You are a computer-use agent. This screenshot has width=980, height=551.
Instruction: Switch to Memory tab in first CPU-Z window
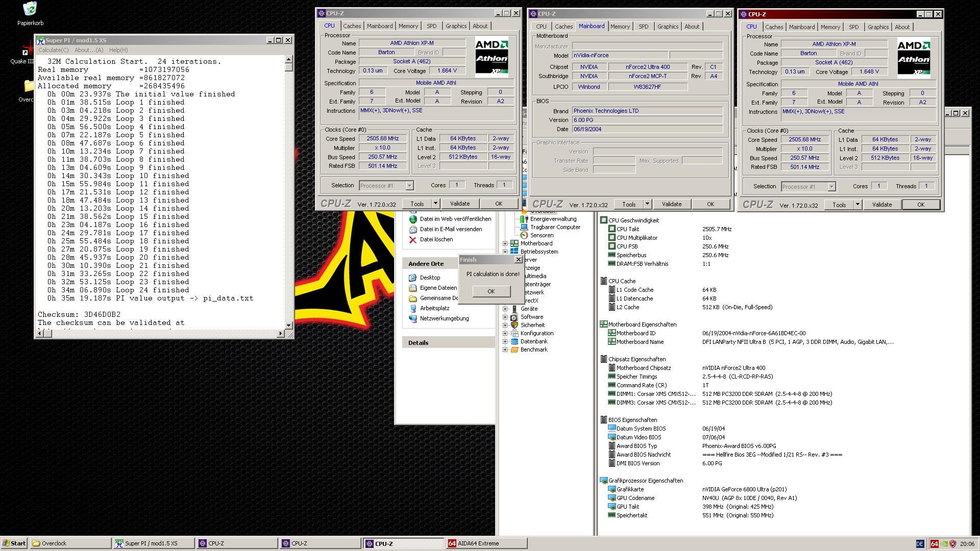408,26
